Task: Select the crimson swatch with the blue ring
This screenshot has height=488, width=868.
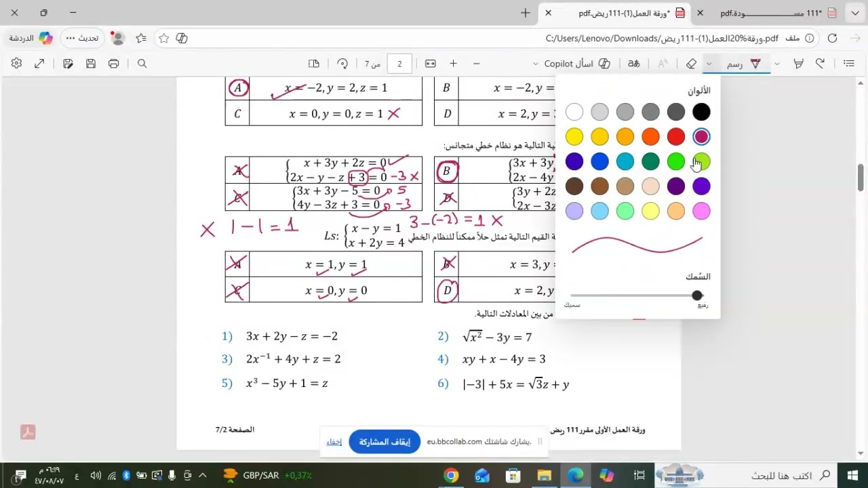Action: [x=701, y=137]
